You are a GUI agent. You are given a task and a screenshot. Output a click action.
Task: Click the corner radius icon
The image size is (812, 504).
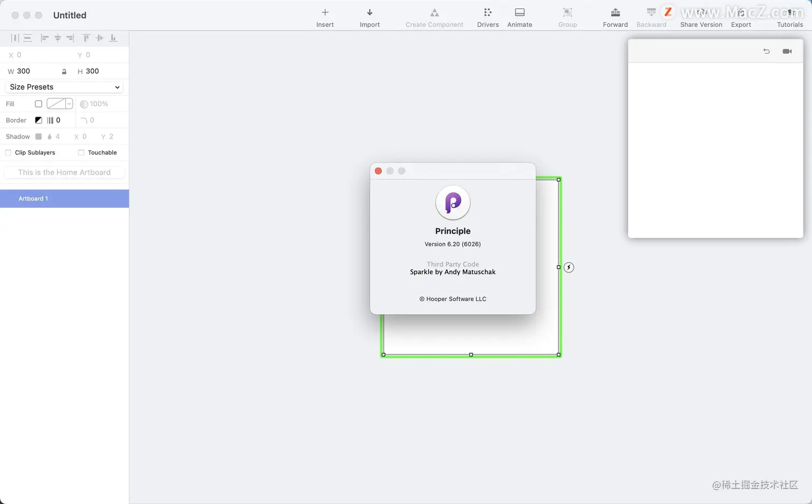pos(84,120)
